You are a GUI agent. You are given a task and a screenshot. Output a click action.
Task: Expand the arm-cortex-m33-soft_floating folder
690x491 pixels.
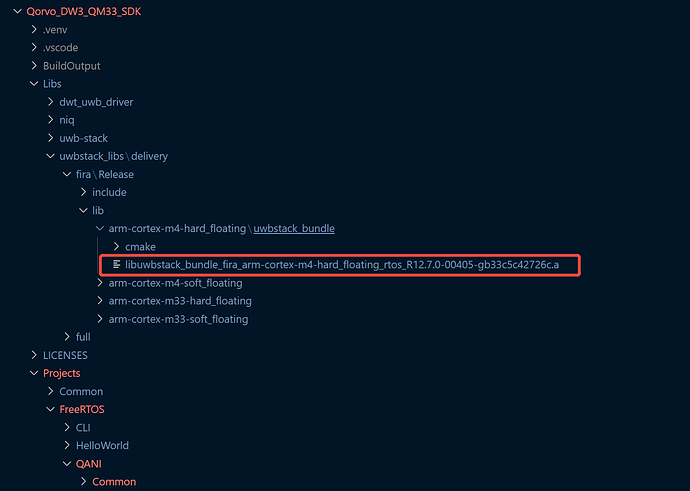tap(178, 319)
